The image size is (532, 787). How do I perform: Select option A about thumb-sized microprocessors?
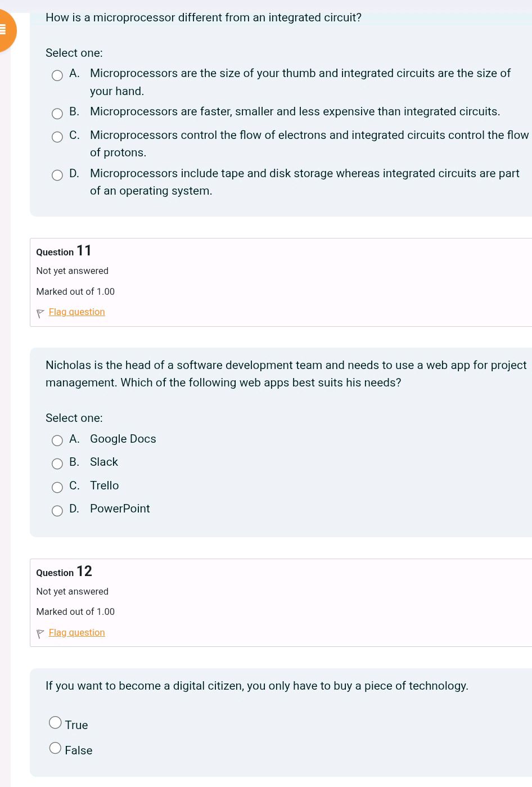57,76
